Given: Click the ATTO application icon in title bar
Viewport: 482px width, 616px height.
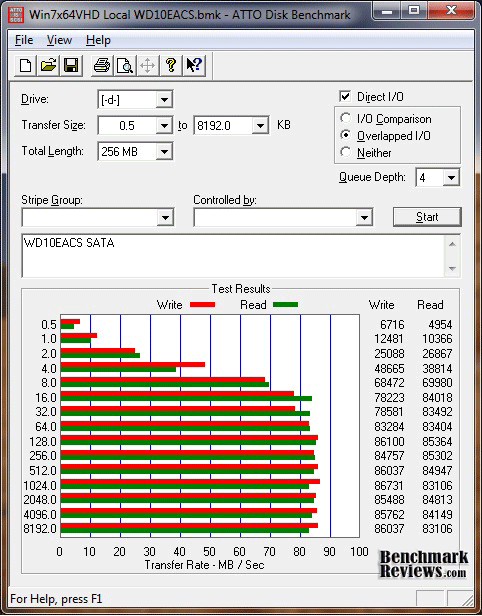Looking at the screenshot, I should pos(16,15).
